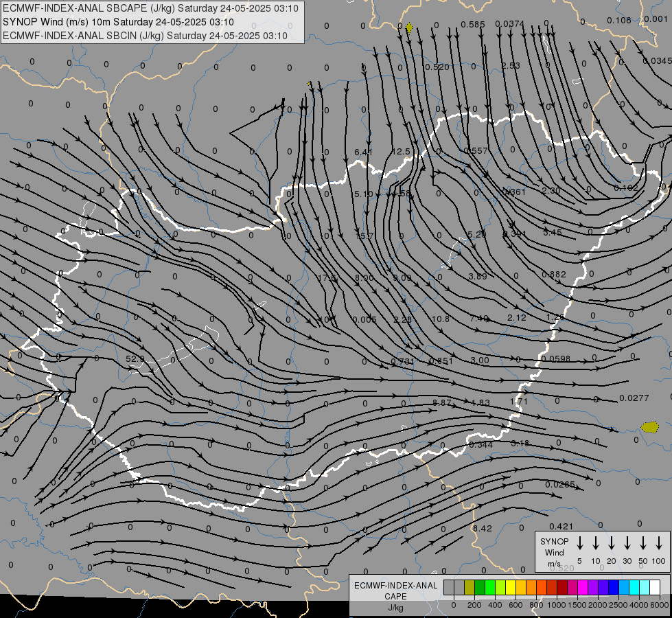The width and height of the screenshot is (672, 618).
Task: Click the CAPE value 3.00 on map
Action: tap(480, 360)
